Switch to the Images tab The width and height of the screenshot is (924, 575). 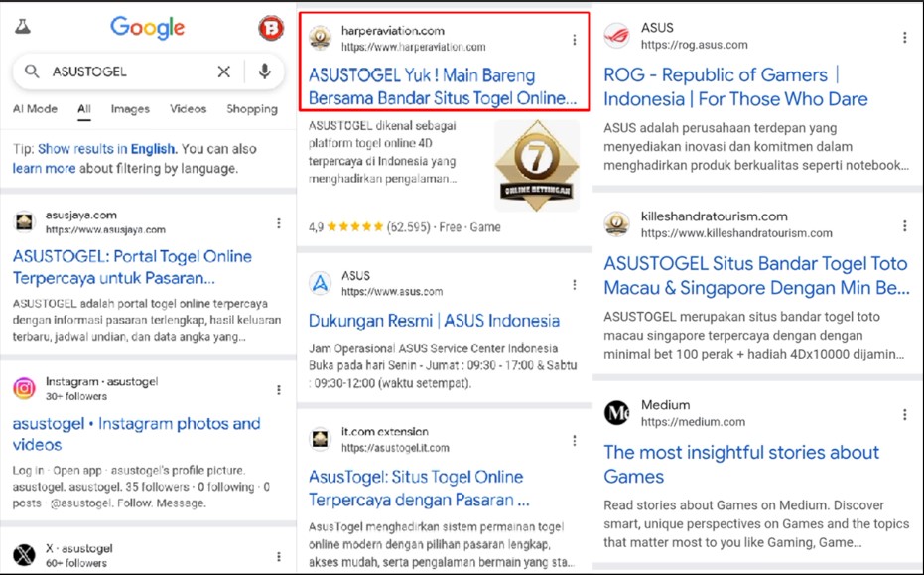pyautogui.click(x=130, y=109)
